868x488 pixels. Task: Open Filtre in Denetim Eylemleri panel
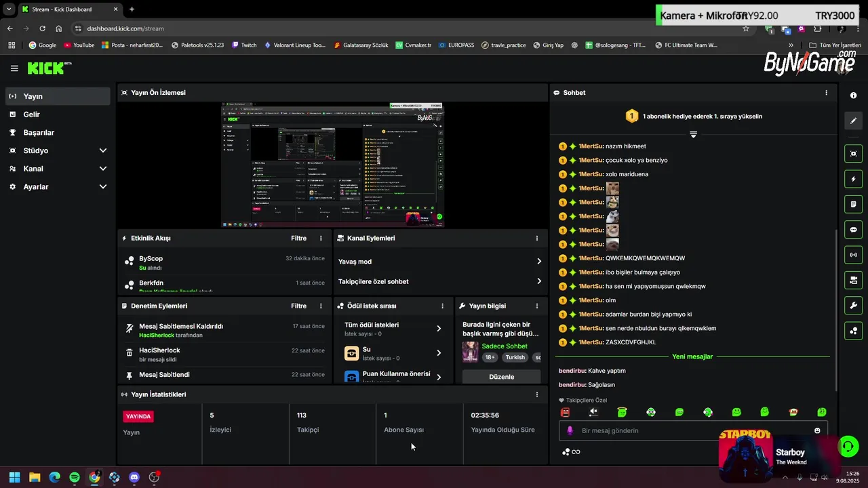point(298,306)
